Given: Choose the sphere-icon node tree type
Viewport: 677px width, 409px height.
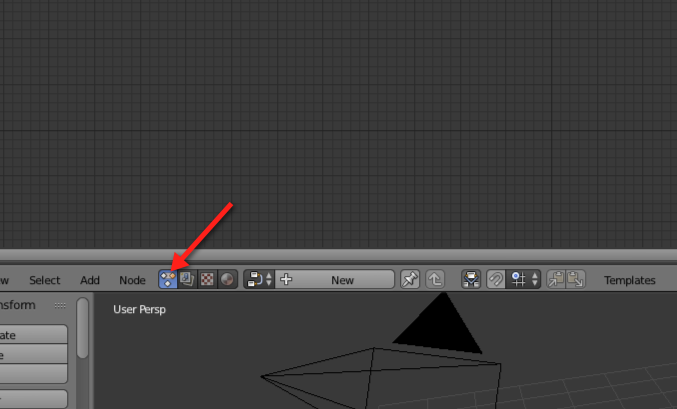Looking at the screenshot, I should [x=227, y=279].
